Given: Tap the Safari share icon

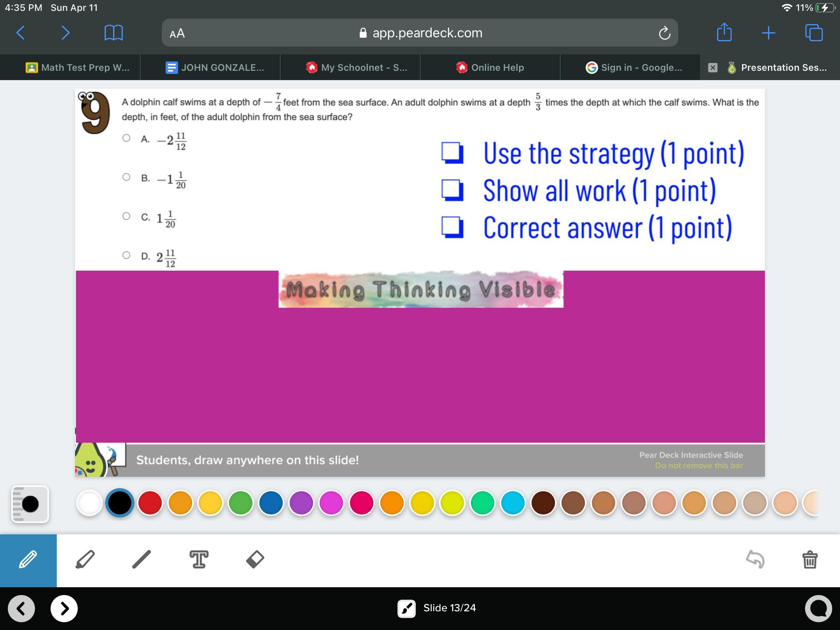Looking at the screenshot, I should tap(724, 32).
